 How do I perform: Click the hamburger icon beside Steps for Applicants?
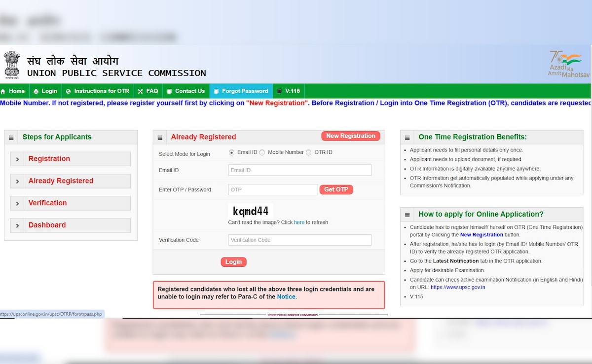(11, 138)
